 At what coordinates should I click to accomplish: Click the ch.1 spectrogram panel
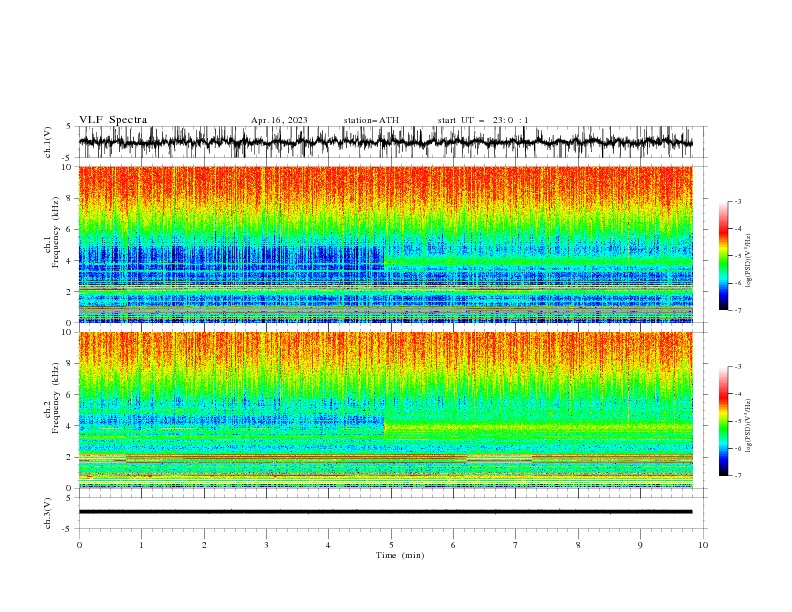(x=385, y=244)
